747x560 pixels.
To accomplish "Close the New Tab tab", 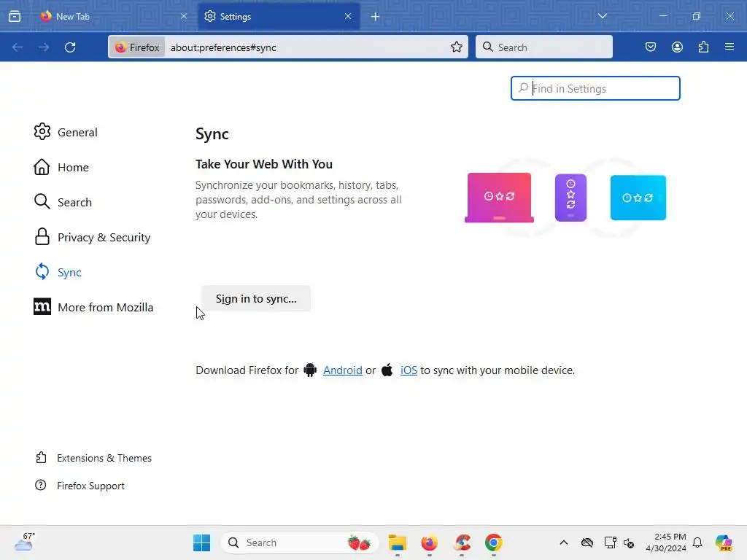I will point(184,16).
